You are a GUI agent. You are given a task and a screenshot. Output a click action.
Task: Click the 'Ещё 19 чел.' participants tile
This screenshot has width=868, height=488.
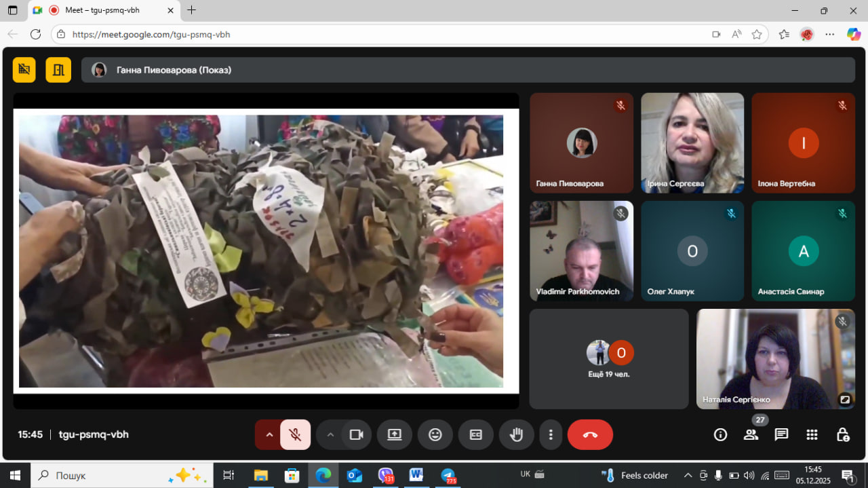tap(608, 359)
